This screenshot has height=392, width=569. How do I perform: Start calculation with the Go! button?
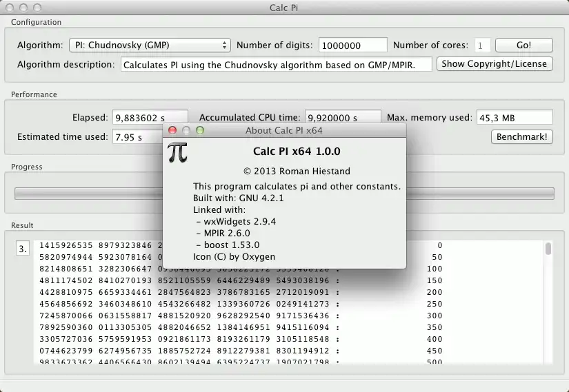coord(523,45)
